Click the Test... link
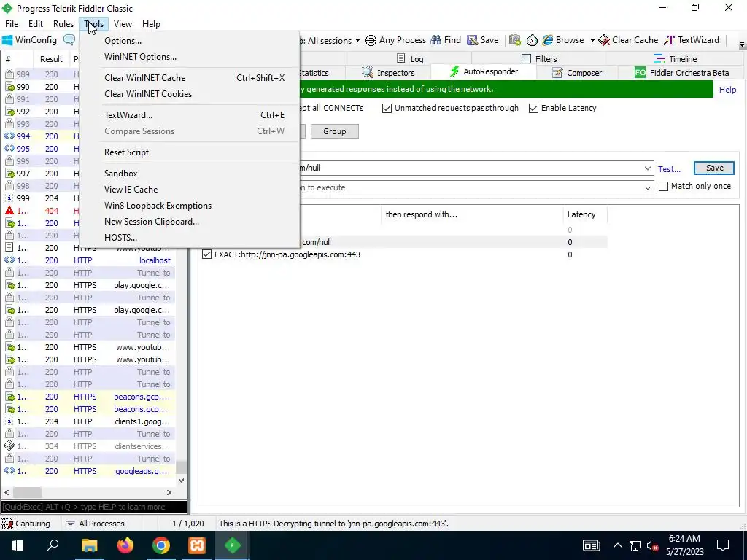 pos(669,169)
